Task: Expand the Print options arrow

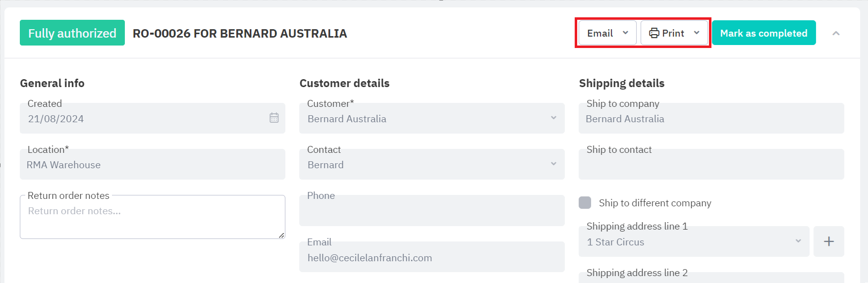Action: [x=697, y=33]
